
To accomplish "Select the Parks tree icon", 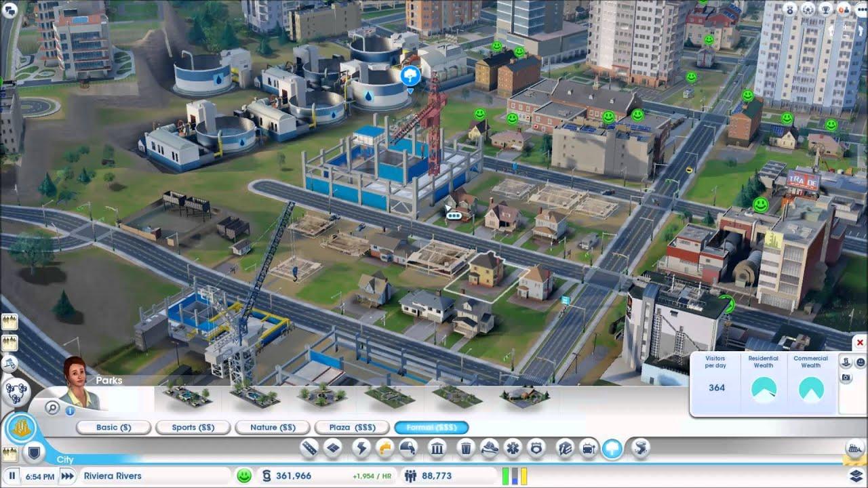I will (x=612, y=448).
